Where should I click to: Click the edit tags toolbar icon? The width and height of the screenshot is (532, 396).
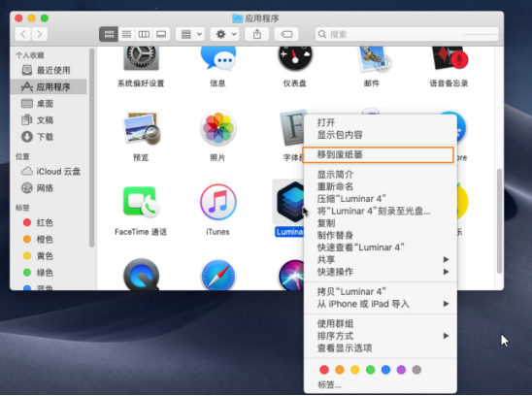286,34
